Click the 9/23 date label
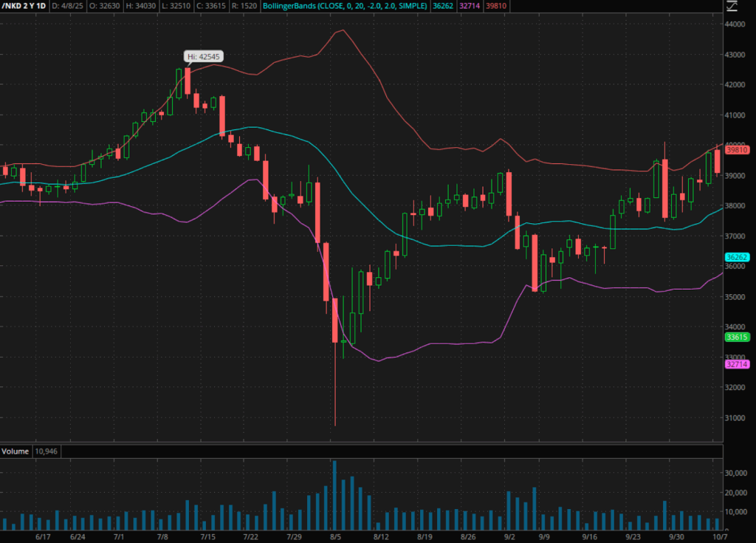 (633, 537)
